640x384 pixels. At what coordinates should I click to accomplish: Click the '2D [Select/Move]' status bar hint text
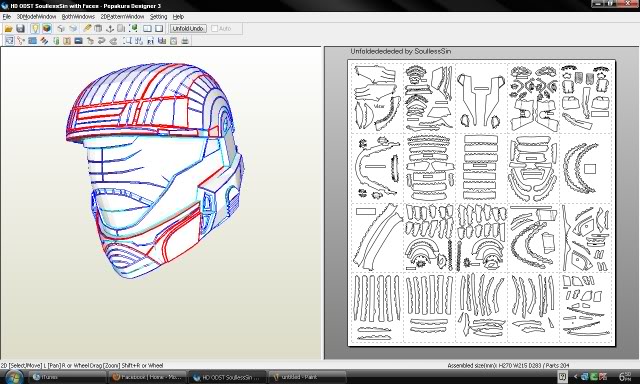(x=82, y=366)
